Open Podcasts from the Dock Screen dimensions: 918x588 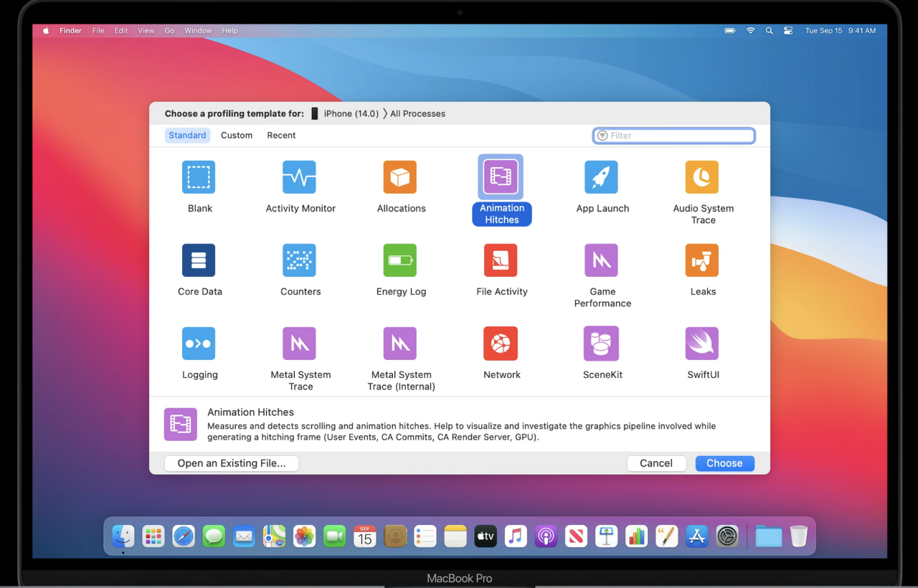tap(546, 536)
